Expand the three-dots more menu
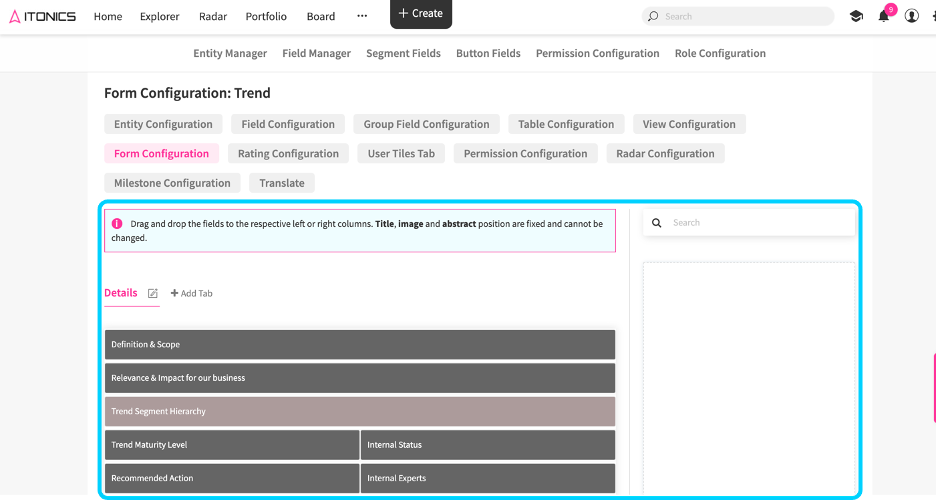Viewport: 936px width, 500px height. tap(362, 16)
